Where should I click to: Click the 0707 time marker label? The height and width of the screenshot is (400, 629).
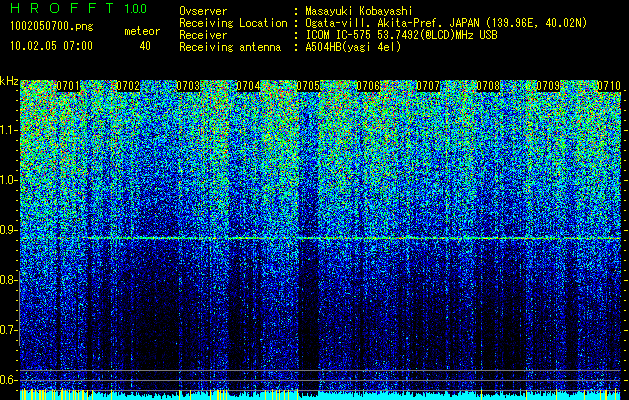click(428, 86)
